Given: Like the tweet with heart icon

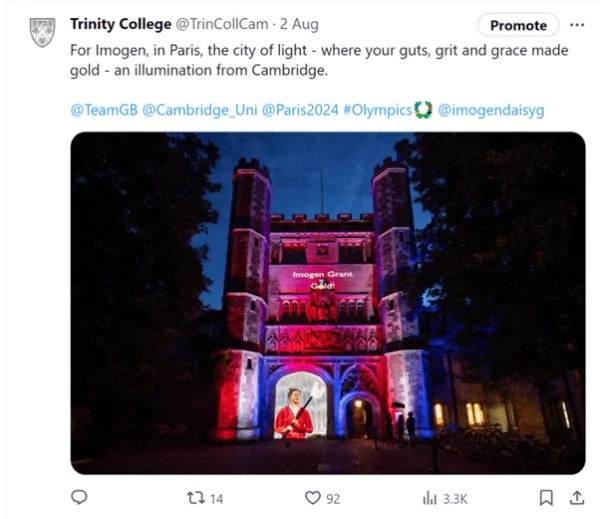Looking at the screenshot, I should point(311,497).
